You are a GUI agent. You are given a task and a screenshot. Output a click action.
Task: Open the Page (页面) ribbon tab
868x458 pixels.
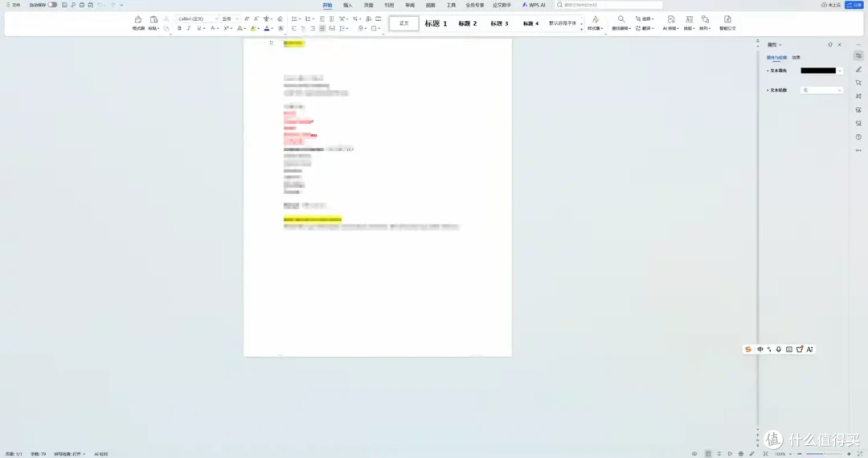coord(369,5)
